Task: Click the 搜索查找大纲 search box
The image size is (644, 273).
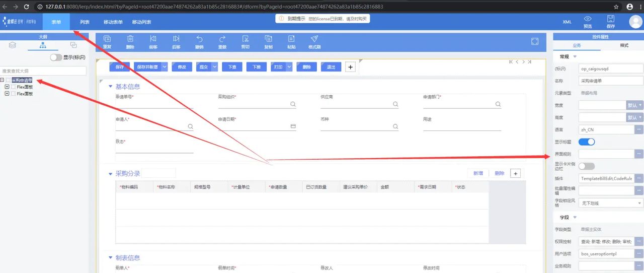Action: [43, 71]
